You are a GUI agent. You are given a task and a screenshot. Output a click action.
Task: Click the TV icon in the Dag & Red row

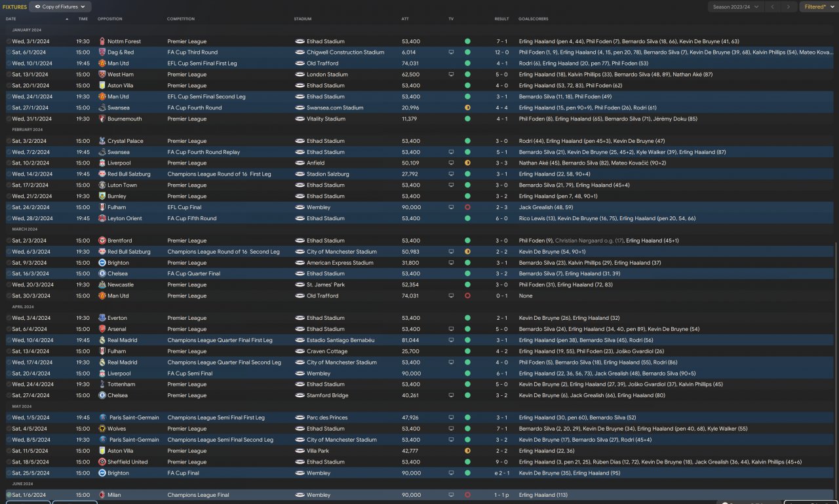[x=451, y=52]
